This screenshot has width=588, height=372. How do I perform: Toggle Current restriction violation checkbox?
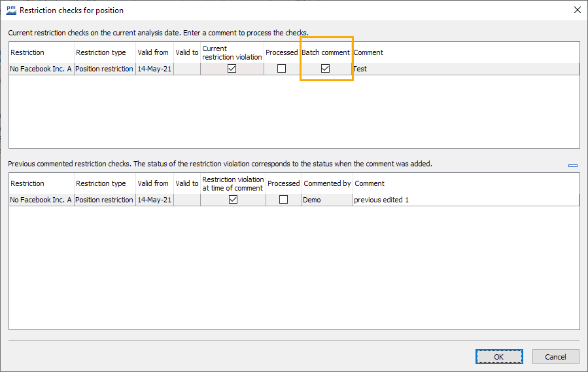click(232, 69)
